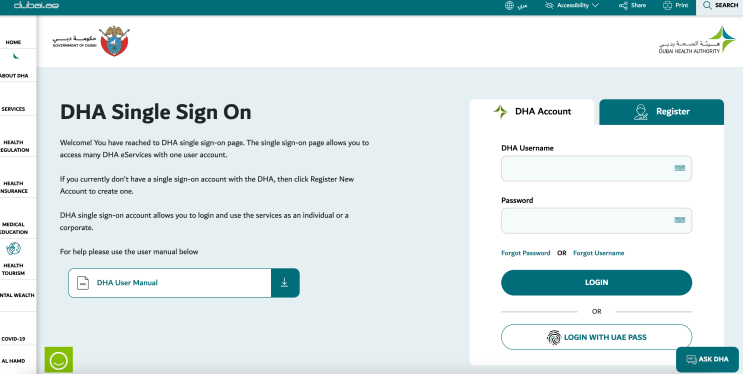The width and height of the screenshot is (743, 374).
Task: Click the Print printer icon
Action: point(668,6)
